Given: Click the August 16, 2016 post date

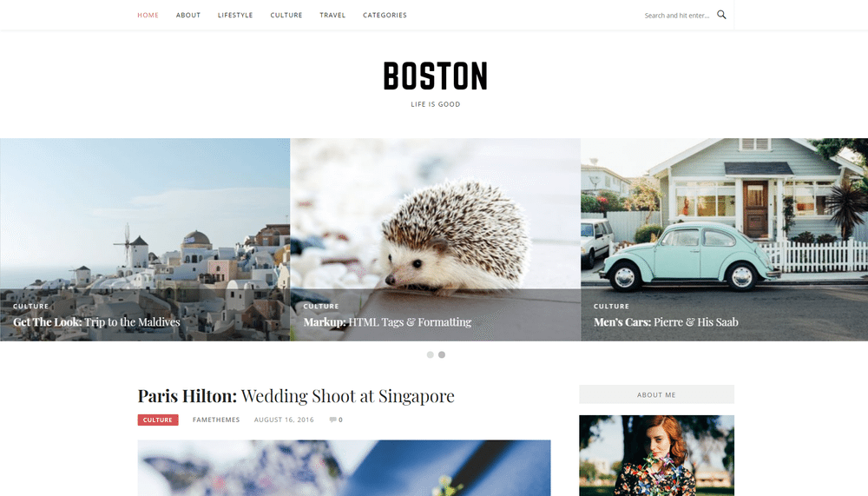Looking at the screenshot, I should click(284, 420).
